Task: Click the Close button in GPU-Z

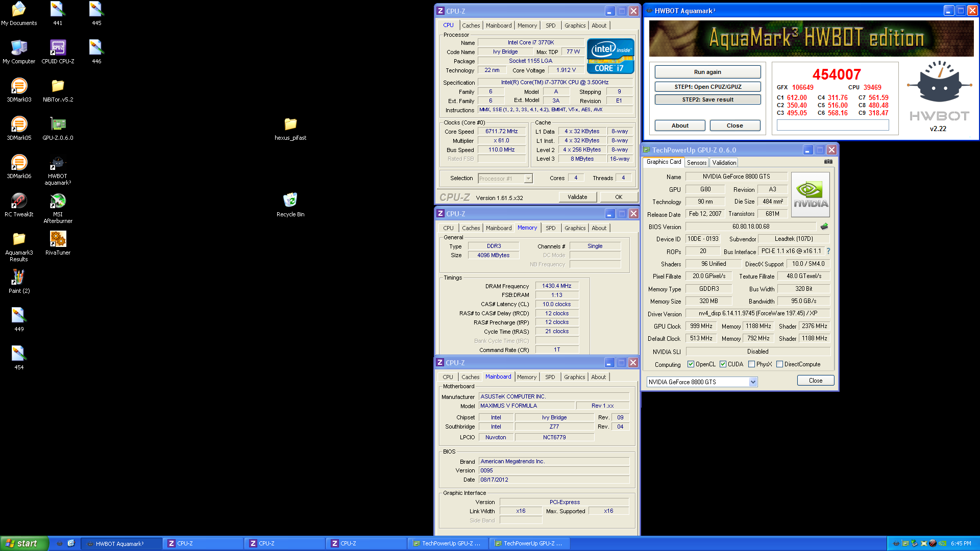Action: point(816,381)
